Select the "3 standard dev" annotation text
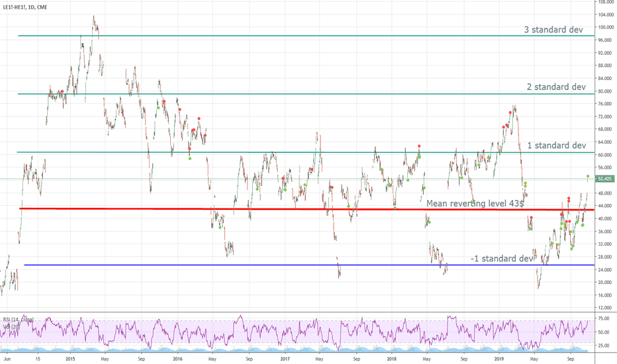The height and width of the screenshot is (364, 617). tap(553, 30)
